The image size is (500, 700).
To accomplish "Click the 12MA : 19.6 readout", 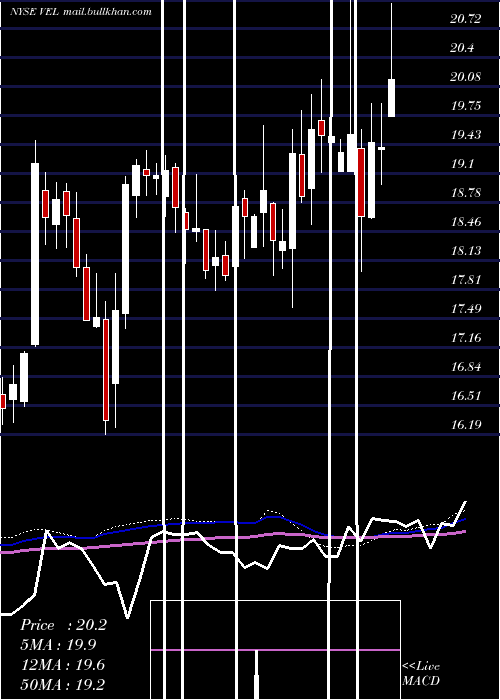I will coord(63,664).
